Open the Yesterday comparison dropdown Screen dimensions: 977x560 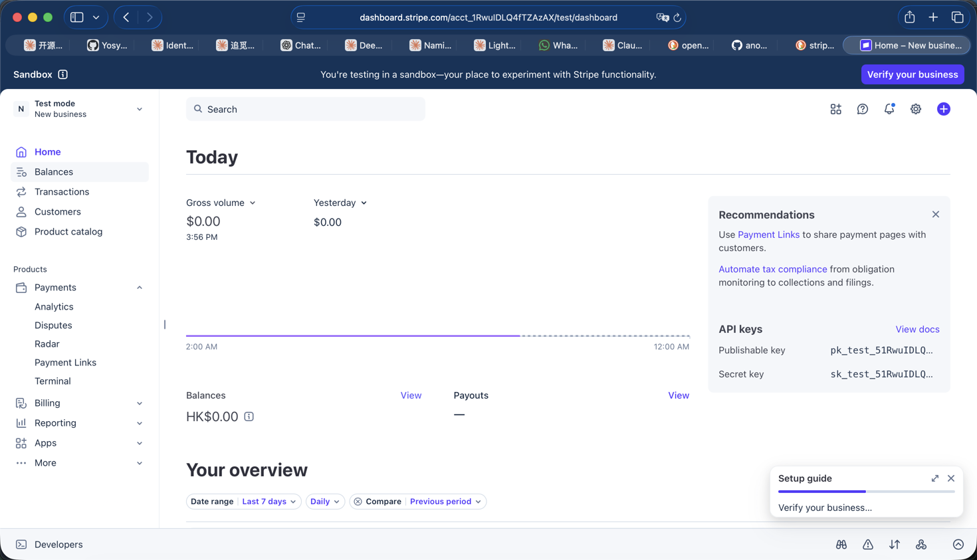(x=340, y=203)
